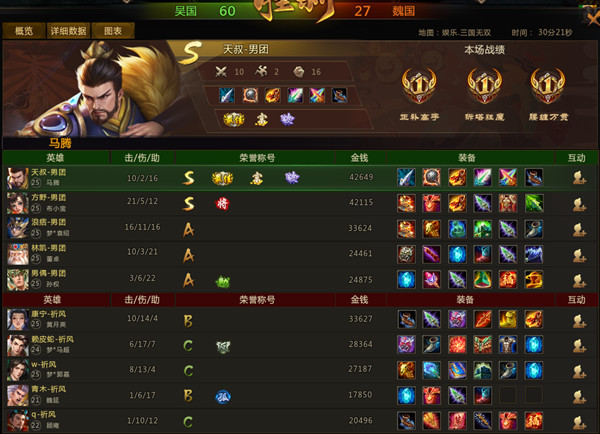The height and width of the screenshot is (434, 600).
Task: Click the blue 孤 honor badge
Action: tap(223, 396)
